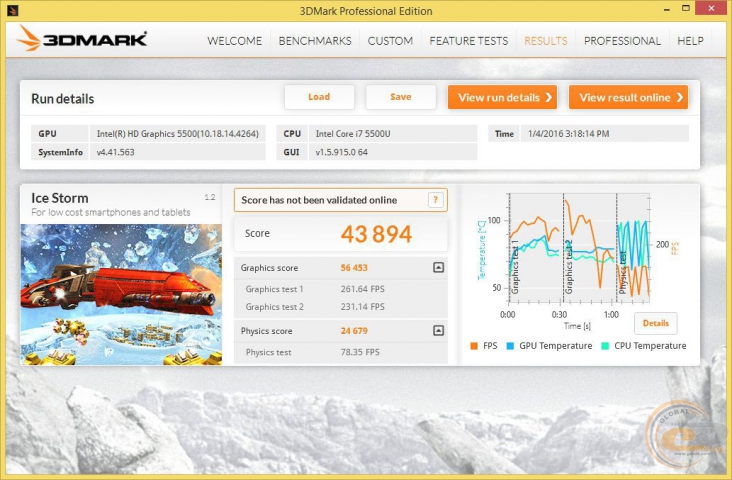Click SystemInfo value v4.41.563
Viewport: 732px width, 480px height.
pos(177,152)
